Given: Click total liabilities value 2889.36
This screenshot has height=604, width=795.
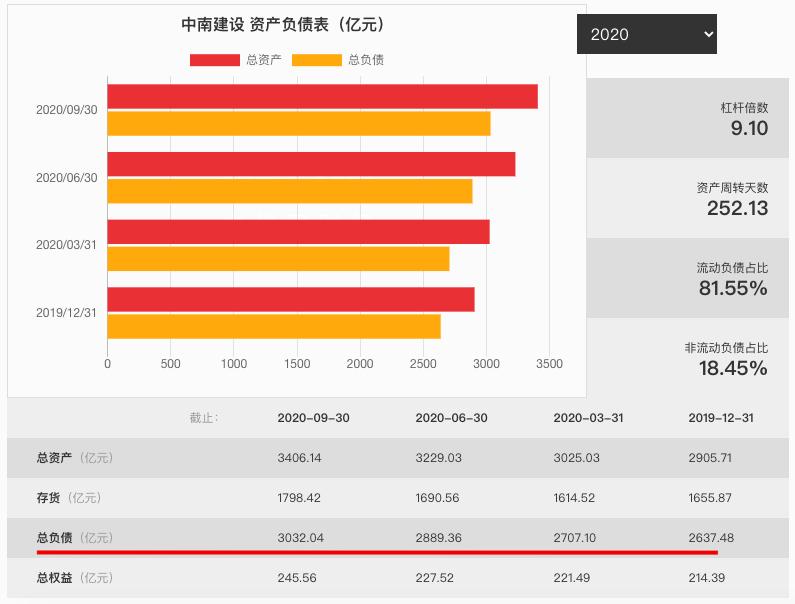Looking at the screenshot, I should 439,538.
